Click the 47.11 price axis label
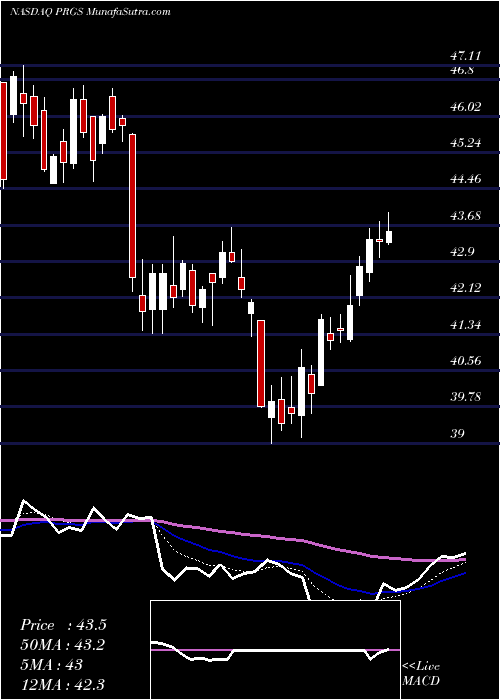The image size is (500, 700). (x=466, y=56)
